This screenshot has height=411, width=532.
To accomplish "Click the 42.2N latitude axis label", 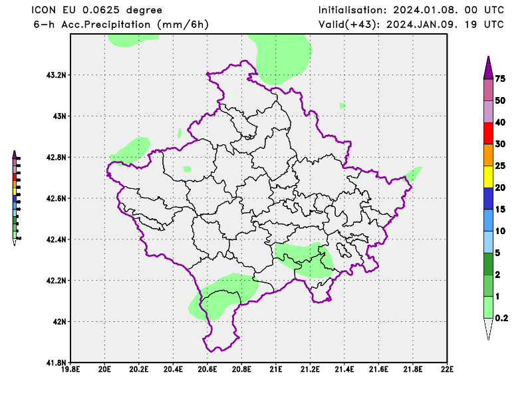I will 57,281.
